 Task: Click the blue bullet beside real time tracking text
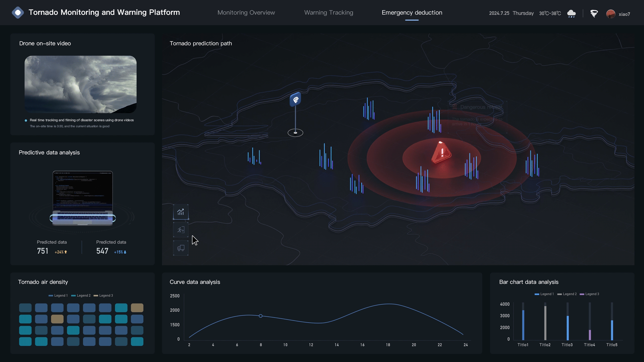point(26,120)
